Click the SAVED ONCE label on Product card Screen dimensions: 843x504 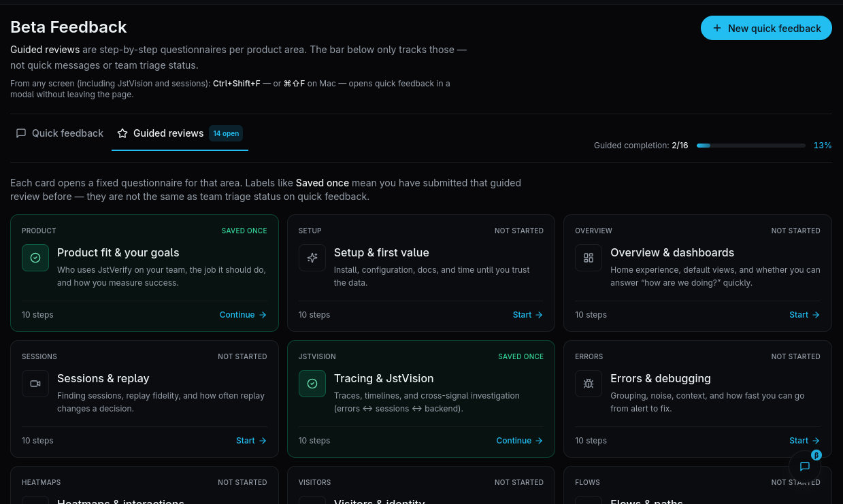coord(244,231)
